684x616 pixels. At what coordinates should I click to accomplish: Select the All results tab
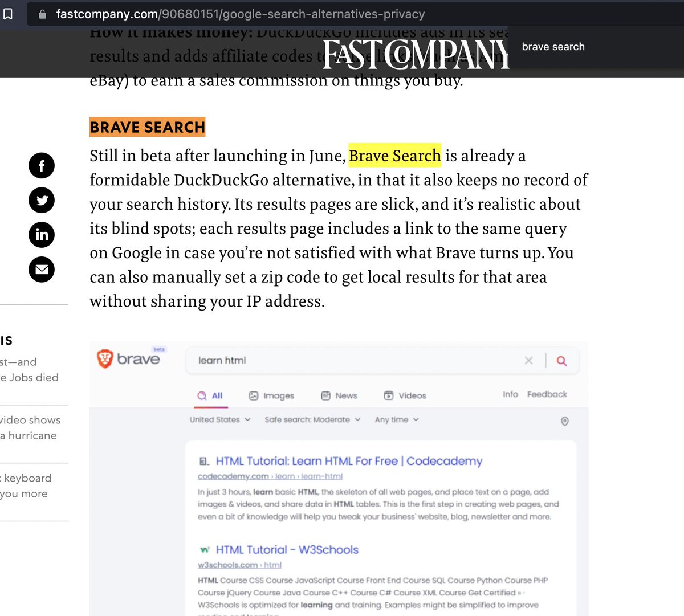(210, 395)
